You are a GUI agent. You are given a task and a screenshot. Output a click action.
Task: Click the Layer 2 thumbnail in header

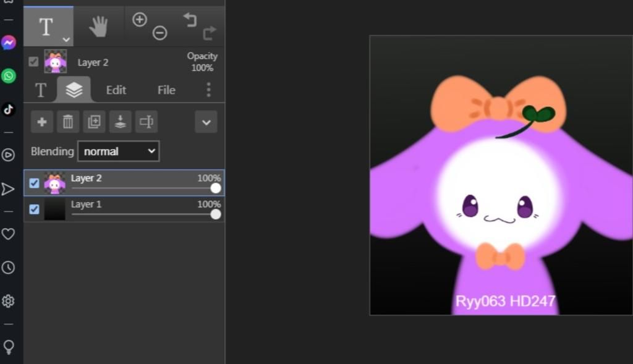(55, 61)
